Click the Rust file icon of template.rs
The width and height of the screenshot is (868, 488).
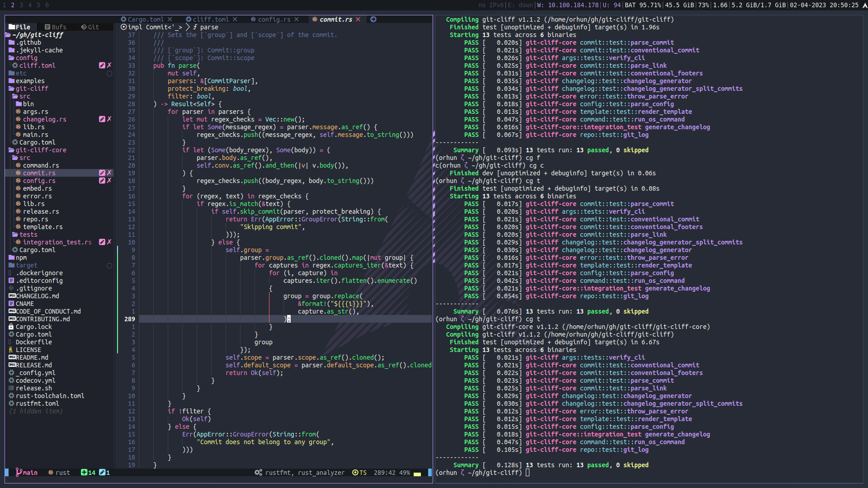coord(19,227)
